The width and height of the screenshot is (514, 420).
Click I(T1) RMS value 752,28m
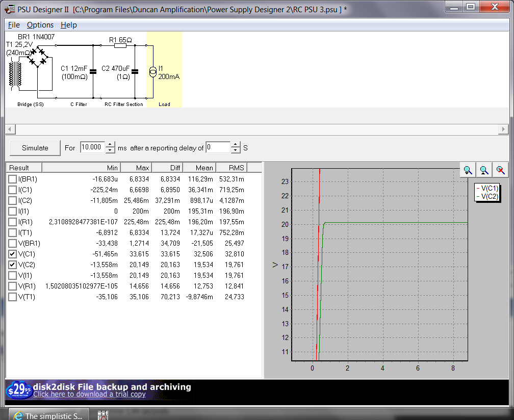point(232,232)
